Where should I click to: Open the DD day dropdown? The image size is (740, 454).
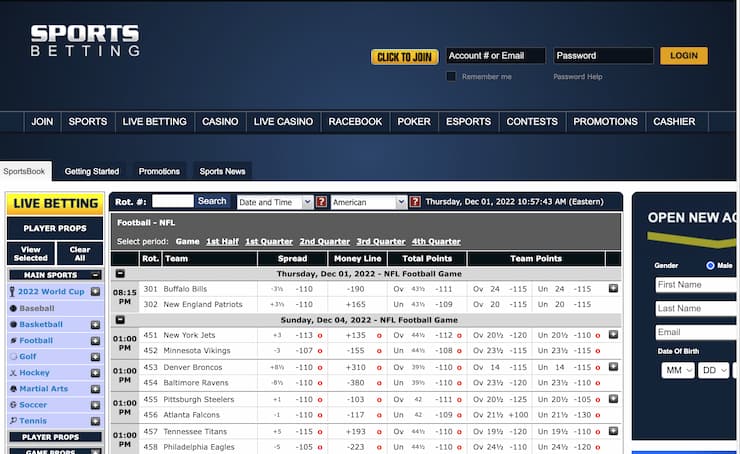(714, 370)
